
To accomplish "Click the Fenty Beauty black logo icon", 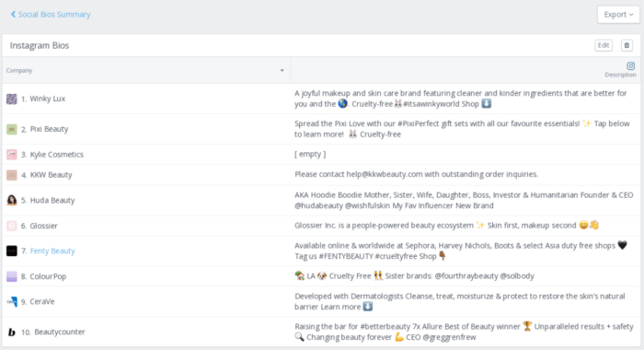I will (12, 251).
